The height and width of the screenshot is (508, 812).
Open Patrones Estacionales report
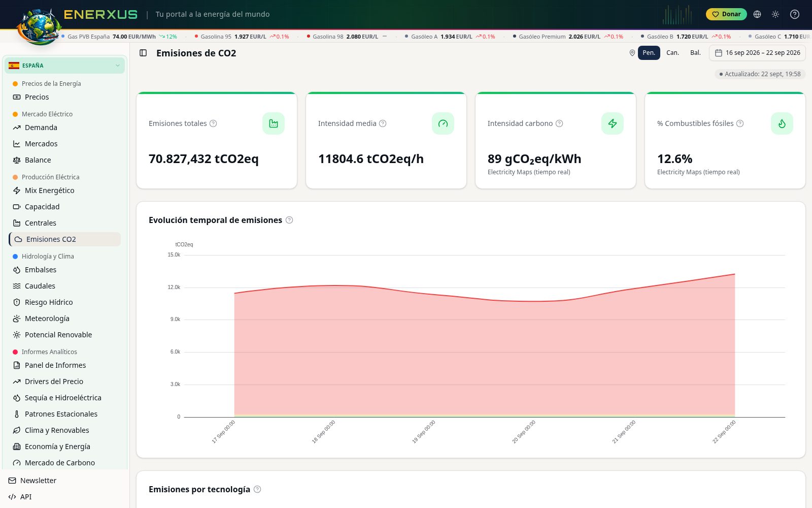(x=65, y=414)
